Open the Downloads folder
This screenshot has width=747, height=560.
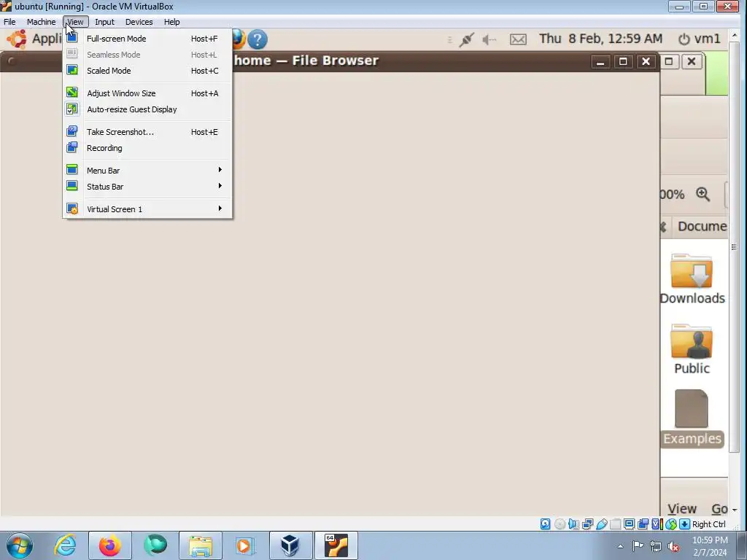(692, 279)
